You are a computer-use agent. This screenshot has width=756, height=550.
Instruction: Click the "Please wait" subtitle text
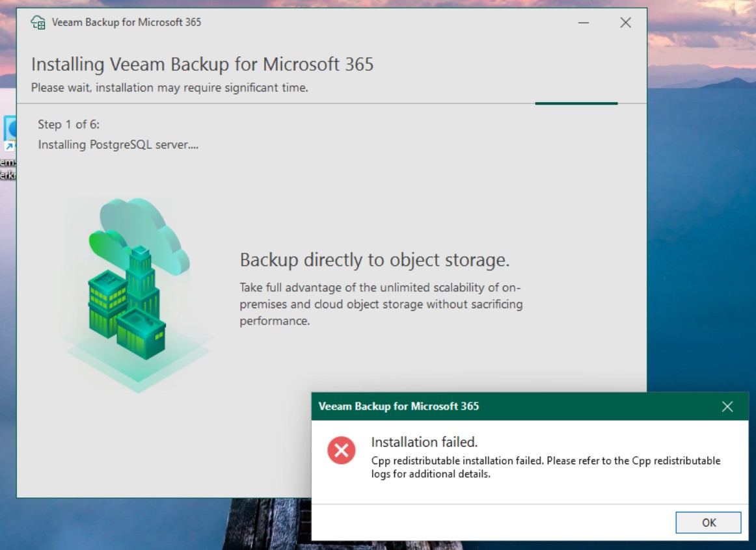click(169, 88)
